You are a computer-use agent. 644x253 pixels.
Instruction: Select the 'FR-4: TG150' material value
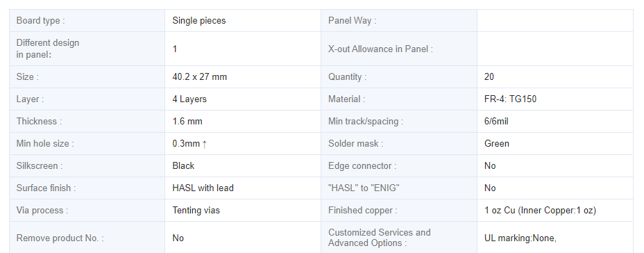(511, 99)
